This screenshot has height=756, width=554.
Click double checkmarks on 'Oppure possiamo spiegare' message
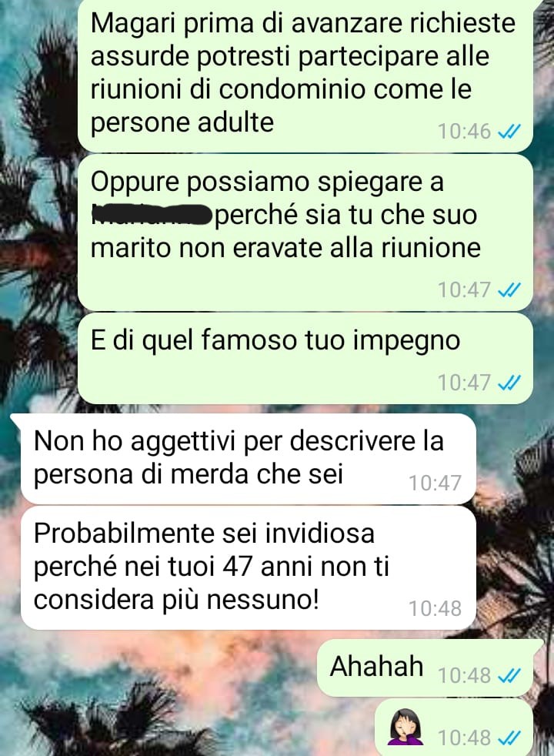(x=509, y=290)
